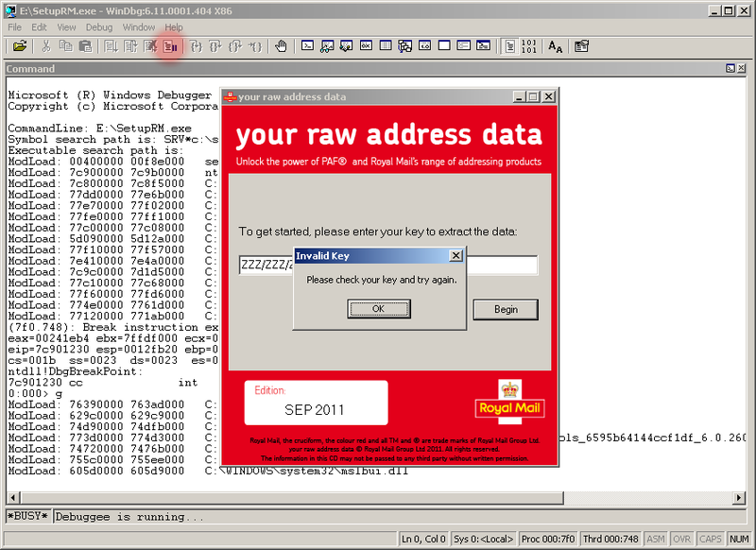The height and width of the screenshot is (550, 756).
Task: Click the Step Over toolbar icon
Action: [x=215, y=46]
